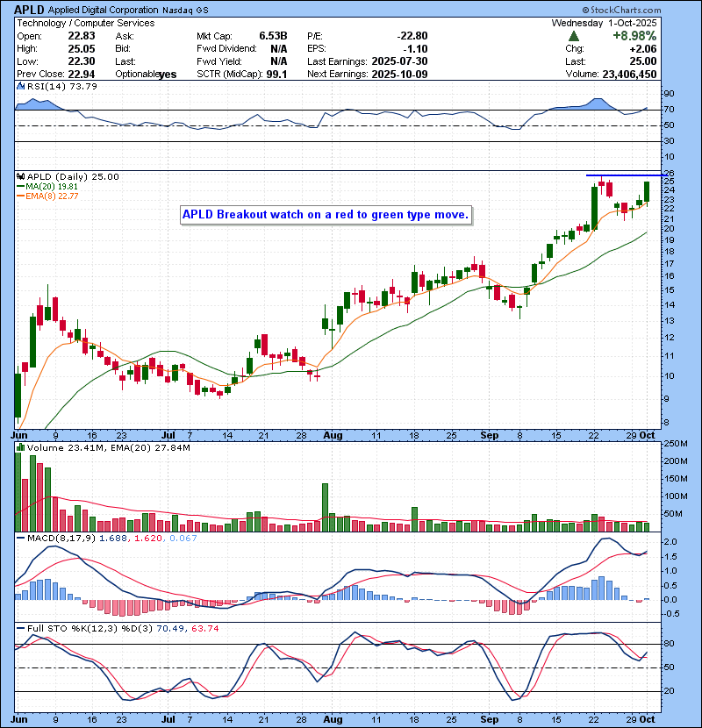Screen dimensions: 702x728
Task: Click the volume bars icon in legend
Action: point(20,447)
